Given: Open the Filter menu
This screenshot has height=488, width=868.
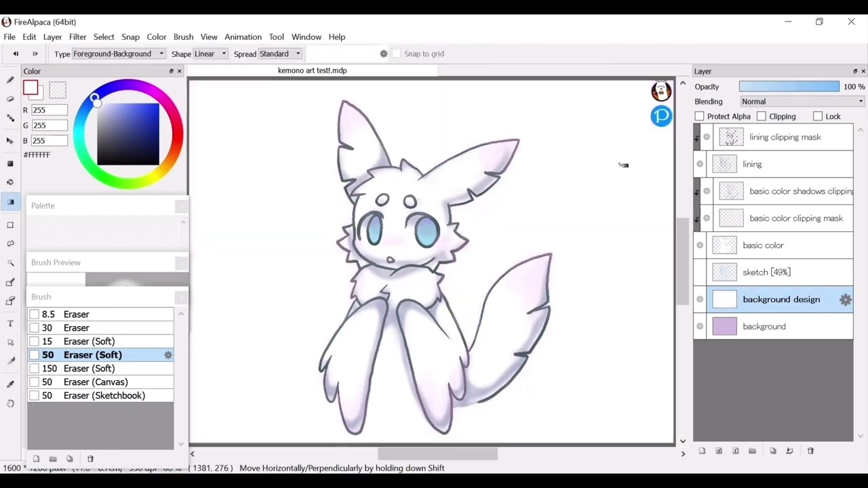Looking at the screenshot, I should 77,37.
